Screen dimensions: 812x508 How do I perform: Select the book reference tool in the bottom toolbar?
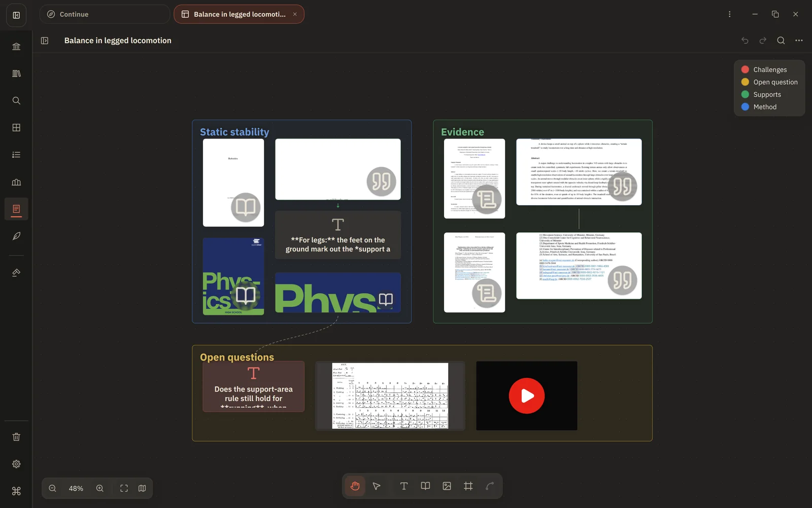(425, 486)
